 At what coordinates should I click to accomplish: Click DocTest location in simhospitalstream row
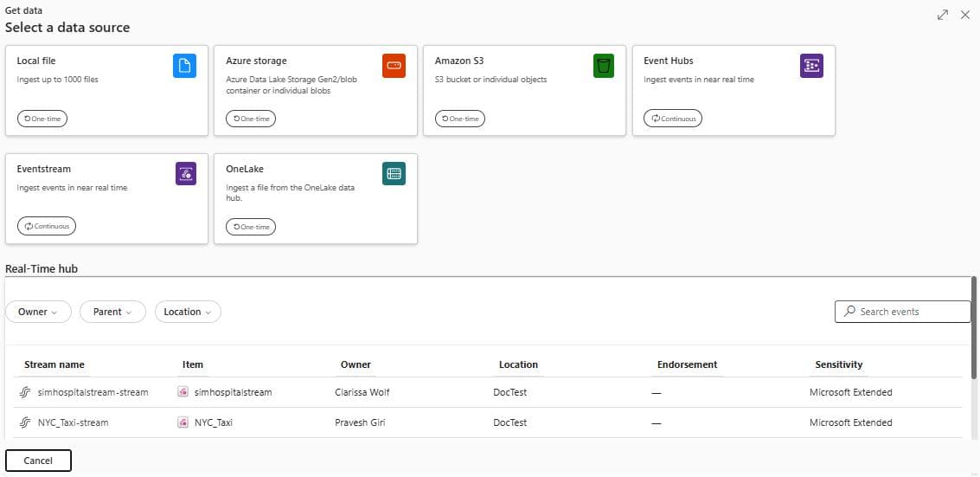pos(510,393)
